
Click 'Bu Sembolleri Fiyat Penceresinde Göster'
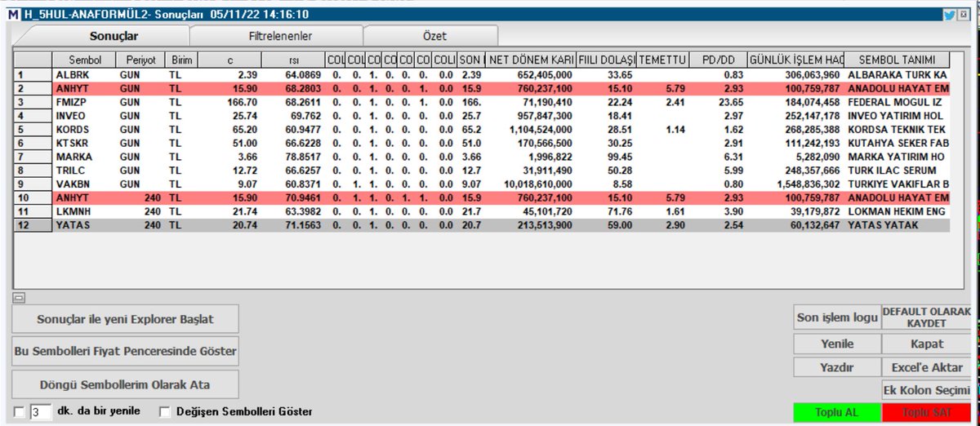[x=125, y=352]
